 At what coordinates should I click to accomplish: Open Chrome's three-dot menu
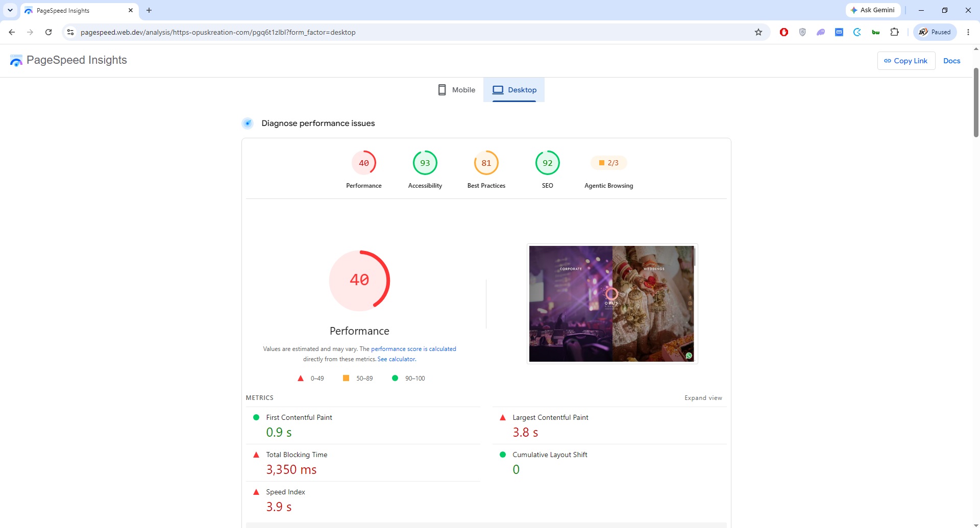pos(968,32)
